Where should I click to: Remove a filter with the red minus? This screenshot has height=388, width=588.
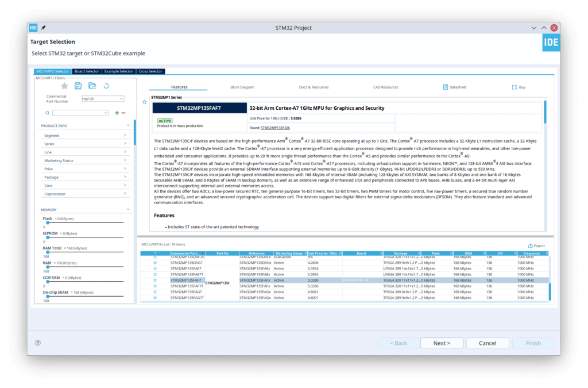123,113
